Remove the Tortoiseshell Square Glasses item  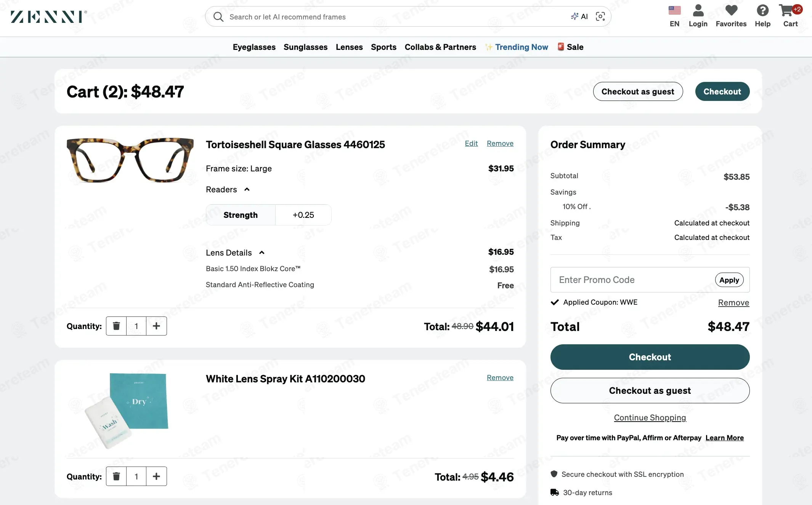(500, 143)
